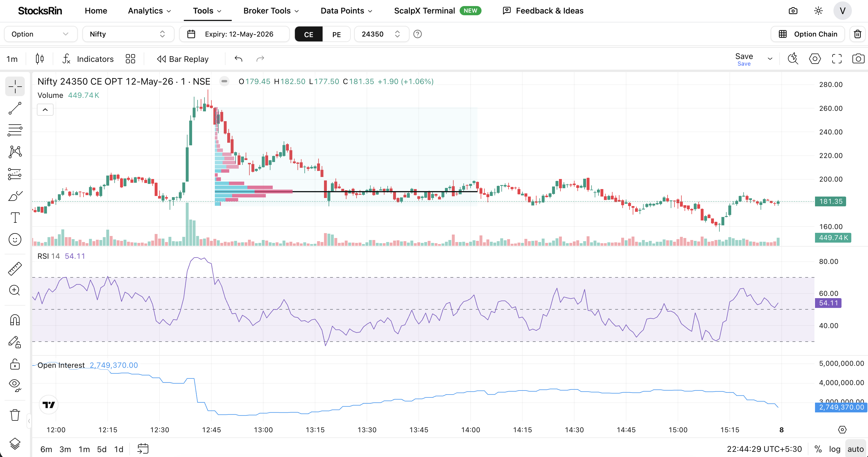Click the help question mark icon

[418, 34]
